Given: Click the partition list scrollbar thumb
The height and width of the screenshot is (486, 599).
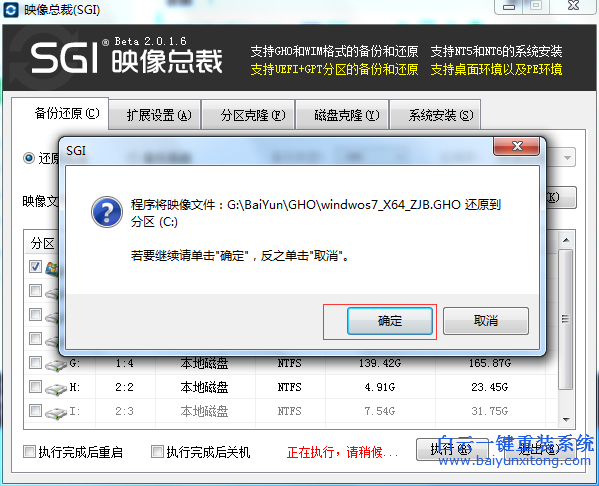Looking at the screenshot, I should tap(566, 319).
